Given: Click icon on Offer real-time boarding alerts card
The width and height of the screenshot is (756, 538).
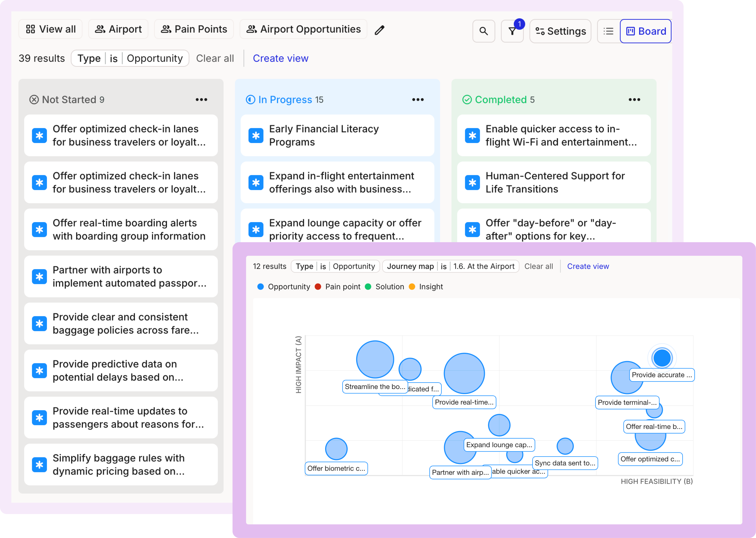Looking at the screenshot, I should tap(39, 230).
